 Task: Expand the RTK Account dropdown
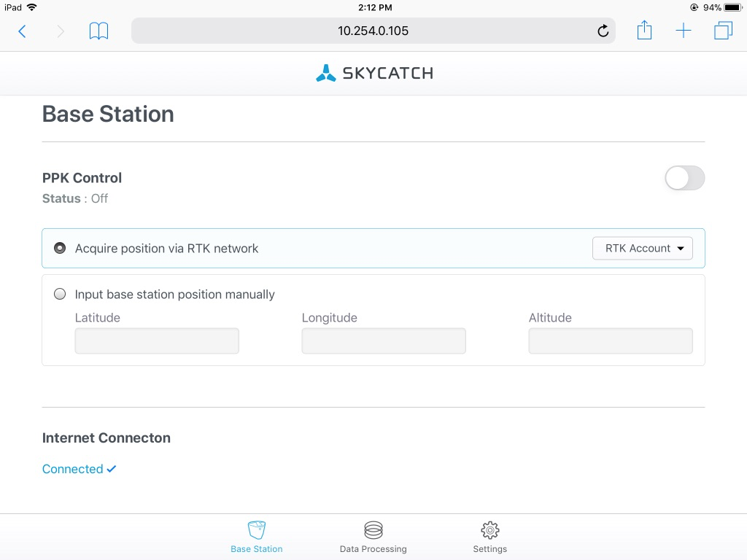[x=642, y=248]
